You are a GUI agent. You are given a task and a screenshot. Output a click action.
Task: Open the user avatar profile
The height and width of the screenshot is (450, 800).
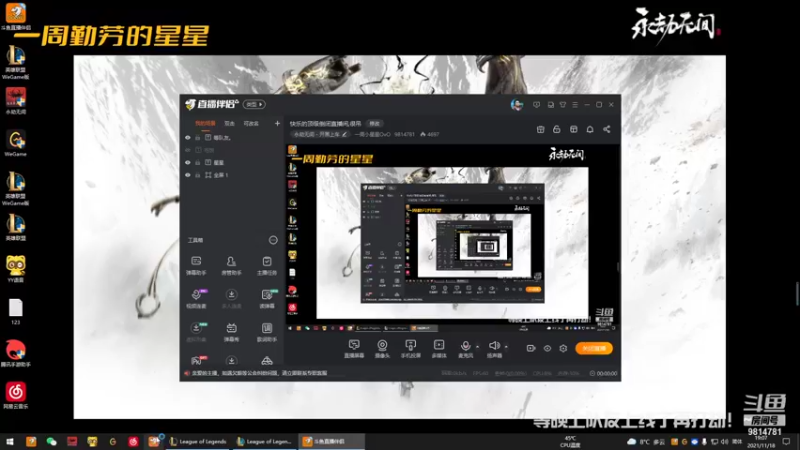pos(517,105)
